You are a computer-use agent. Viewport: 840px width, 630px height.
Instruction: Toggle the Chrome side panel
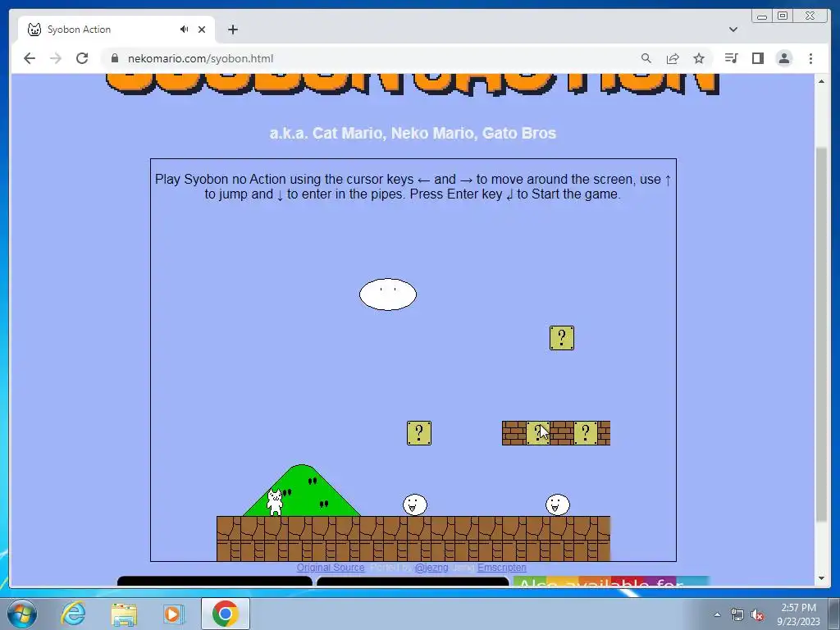(757, 58)
